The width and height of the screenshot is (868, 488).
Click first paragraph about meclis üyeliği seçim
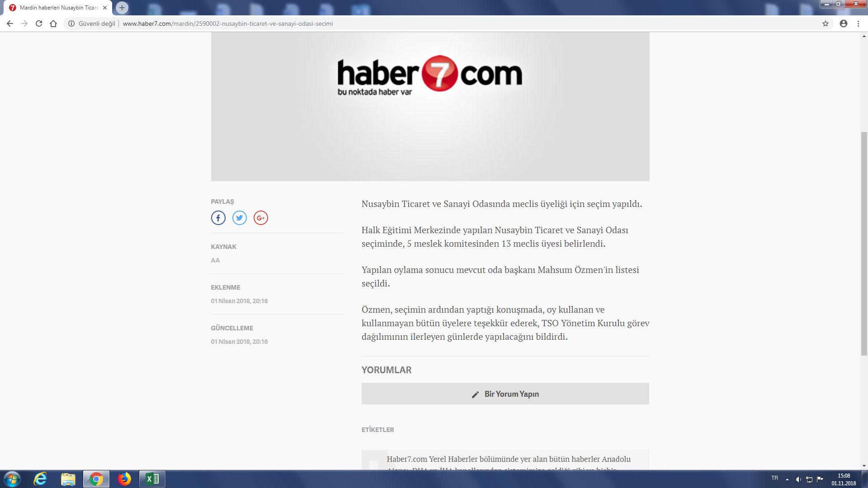click(502, 204)
